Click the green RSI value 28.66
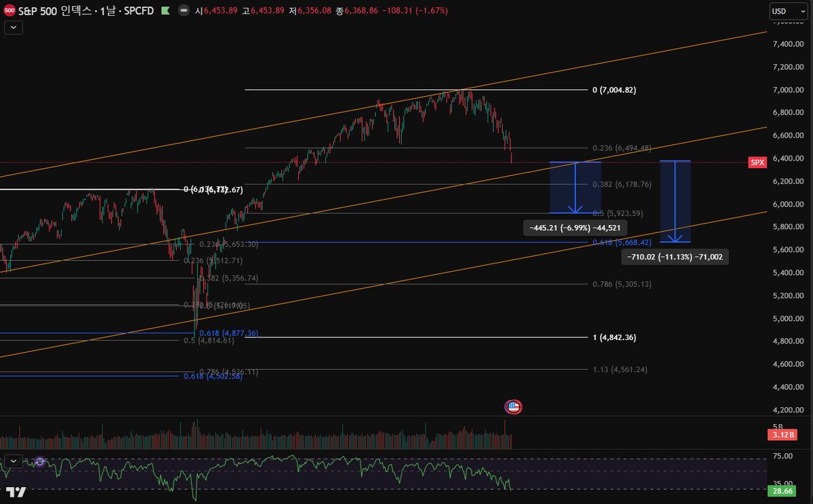The width and height of the screenshot is (813, 504). pos(781,490)
